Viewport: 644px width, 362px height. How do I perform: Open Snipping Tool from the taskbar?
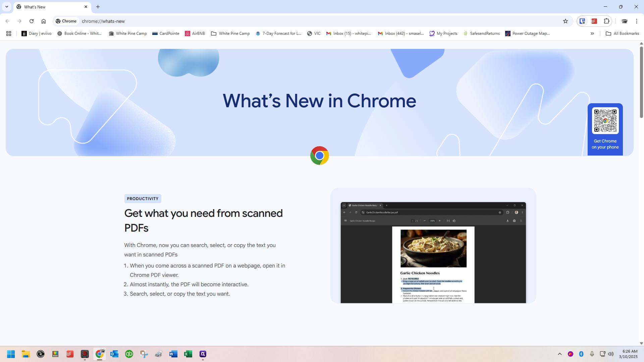(144, 354)
